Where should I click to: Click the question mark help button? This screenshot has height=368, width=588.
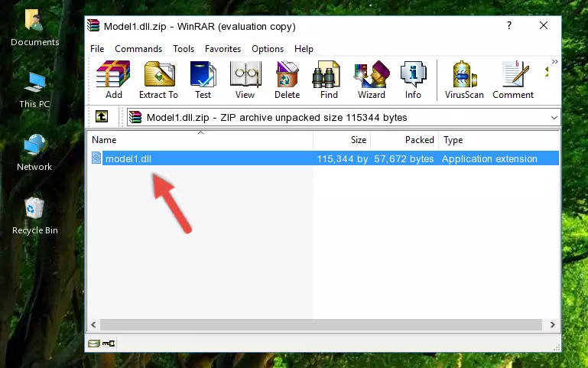(x=509, y=25)
